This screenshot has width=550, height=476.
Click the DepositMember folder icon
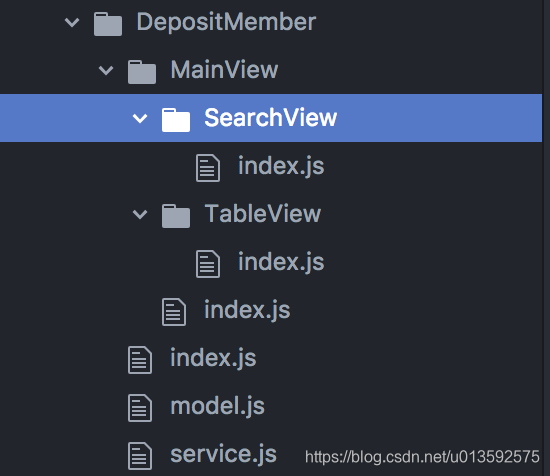tap(108, 24)
